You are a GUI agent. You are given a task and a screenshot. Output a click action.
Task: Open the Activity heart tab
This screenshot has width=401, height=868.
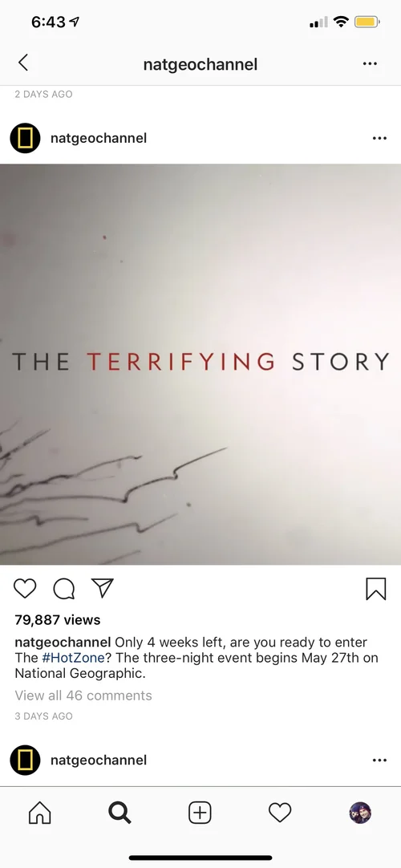280,813
